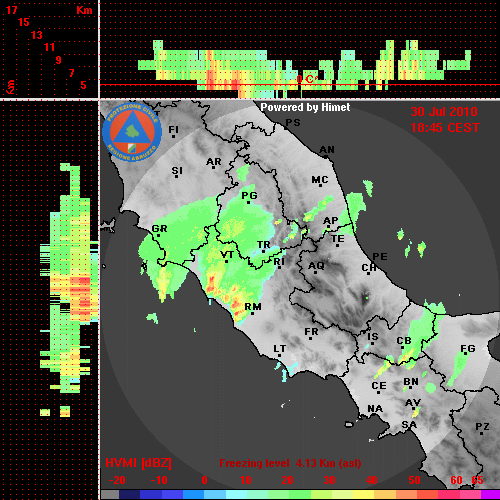Click the '-10' dBZ scale label

[159, 480]
